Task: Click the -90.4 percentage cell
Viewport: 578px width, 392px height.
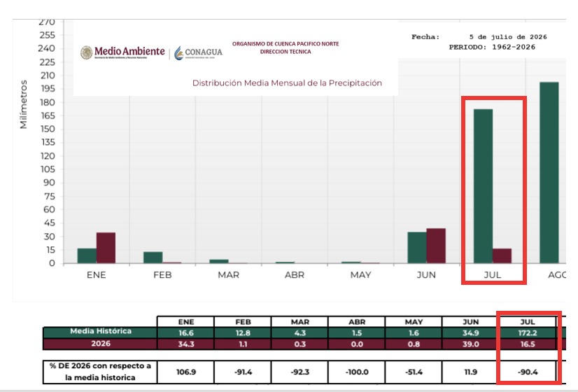Action: 528,372
